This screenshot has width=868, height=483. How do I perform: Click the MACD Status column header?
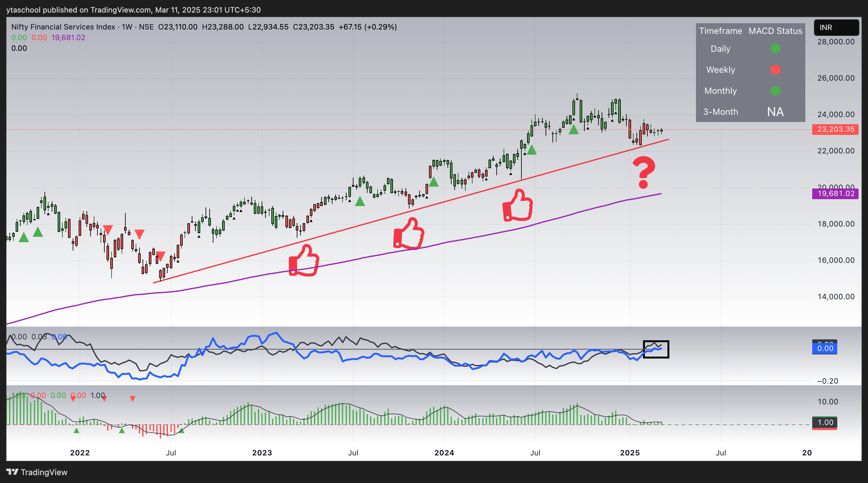[x=775, y=31]
